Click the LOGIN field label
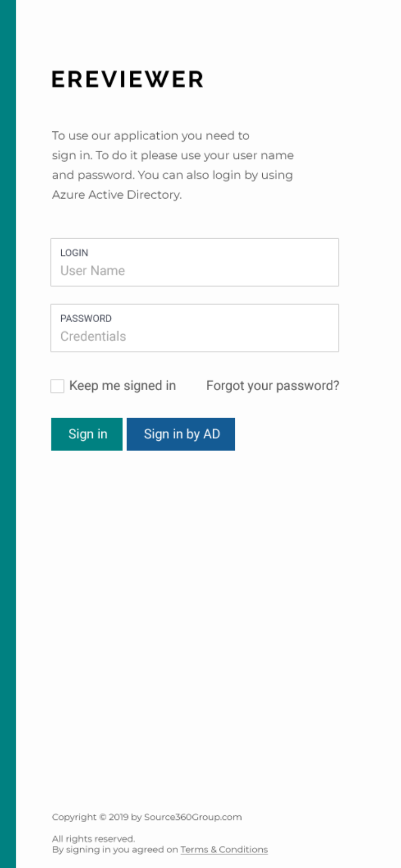 pyautogui.click(x=74, y=253)
